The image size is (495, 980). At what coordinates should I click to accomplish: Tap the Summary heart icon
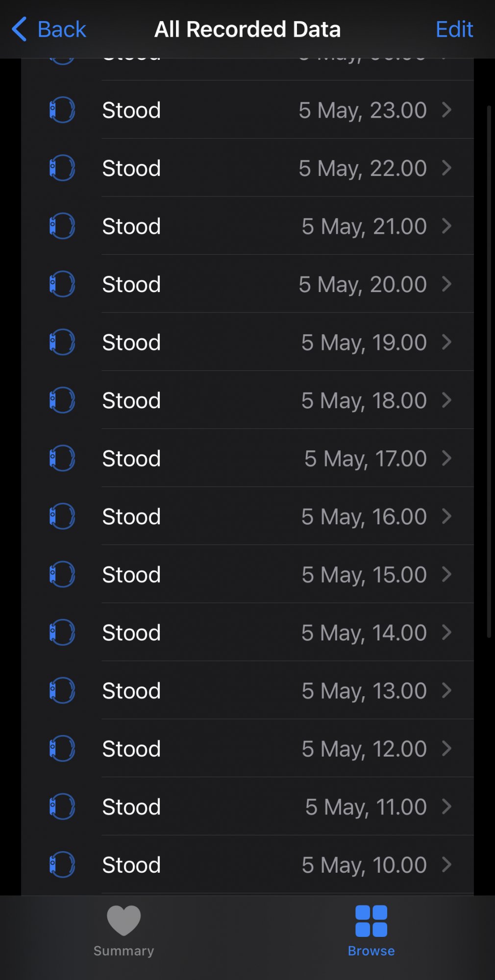[124, 921]
